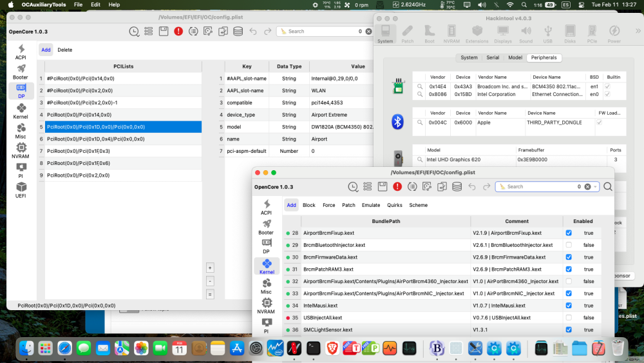Open Extensions tool in Hackintool toolbar

point(477,34)
